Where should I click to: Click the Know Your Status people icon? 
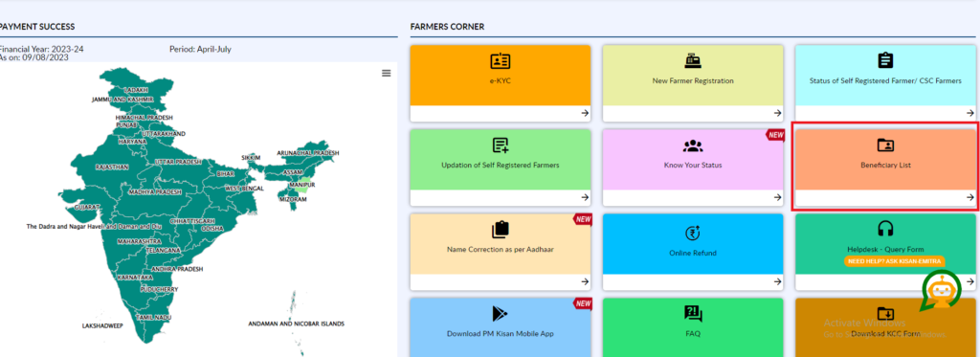tap(693, 145)
